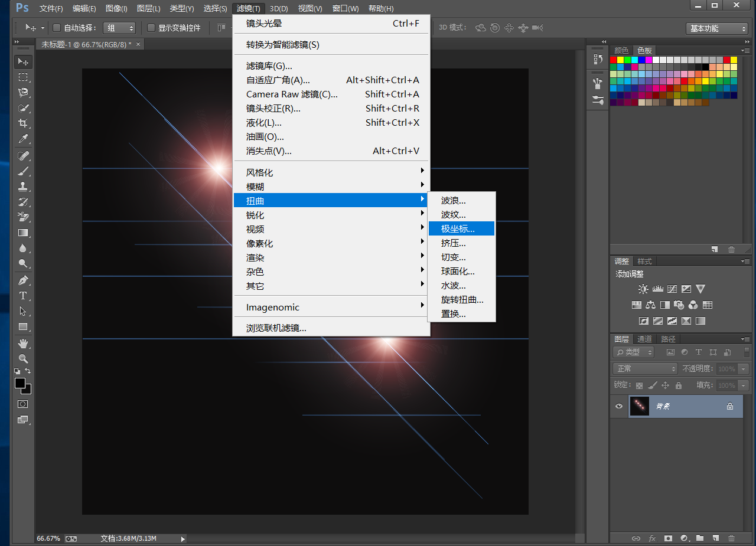Open the 基本功能 workspace dropdown

click(x=717, y=28)
